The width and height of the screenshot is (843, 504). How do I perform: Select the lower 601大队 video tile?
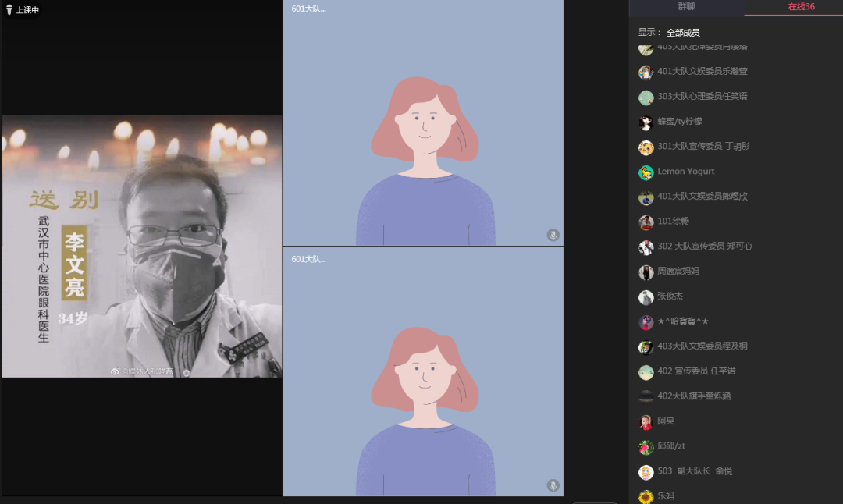[423, 371]
